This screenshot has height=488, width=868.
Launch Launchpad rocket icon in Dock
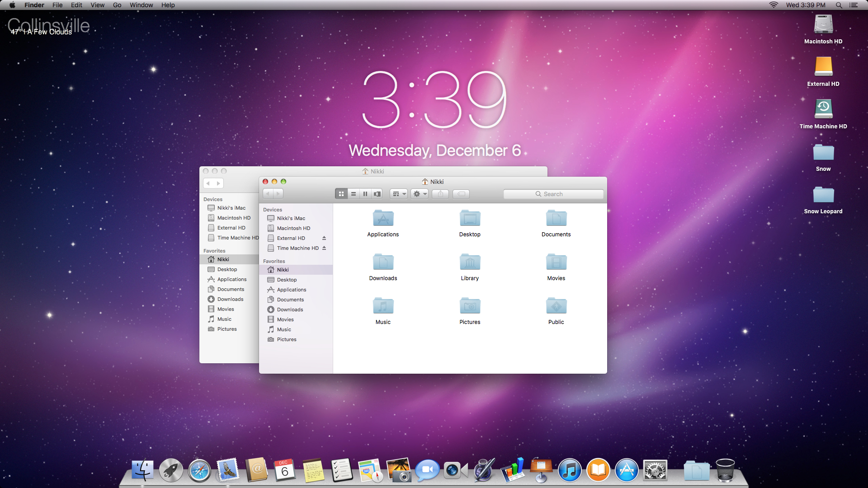coord(171,470)
